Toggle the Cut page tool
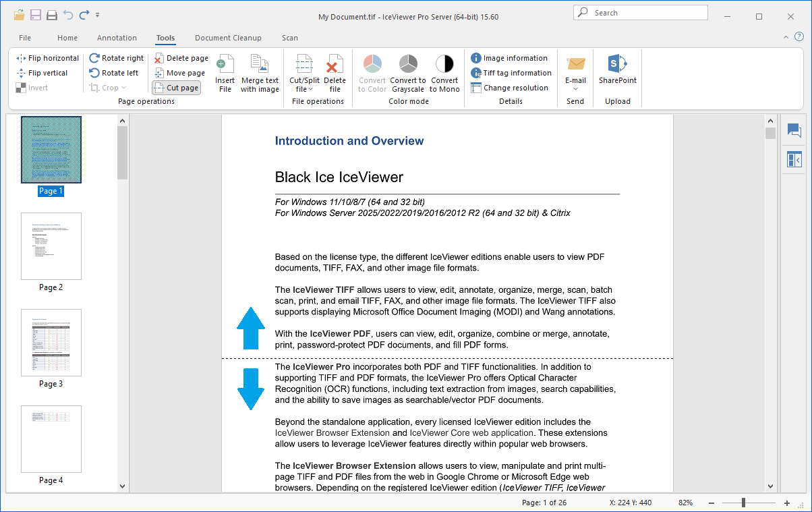The height and width of the screenshot is (512, 812). (176, 88)
